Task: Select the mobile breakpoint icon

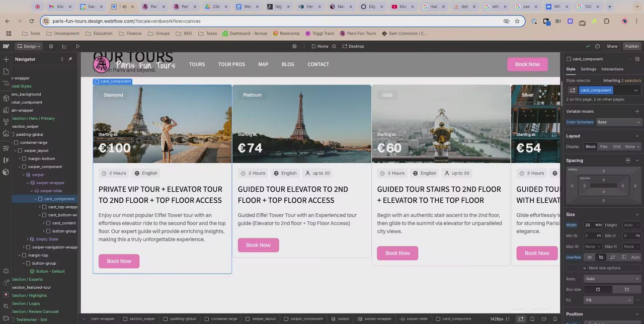Action: tap(555, 319)
